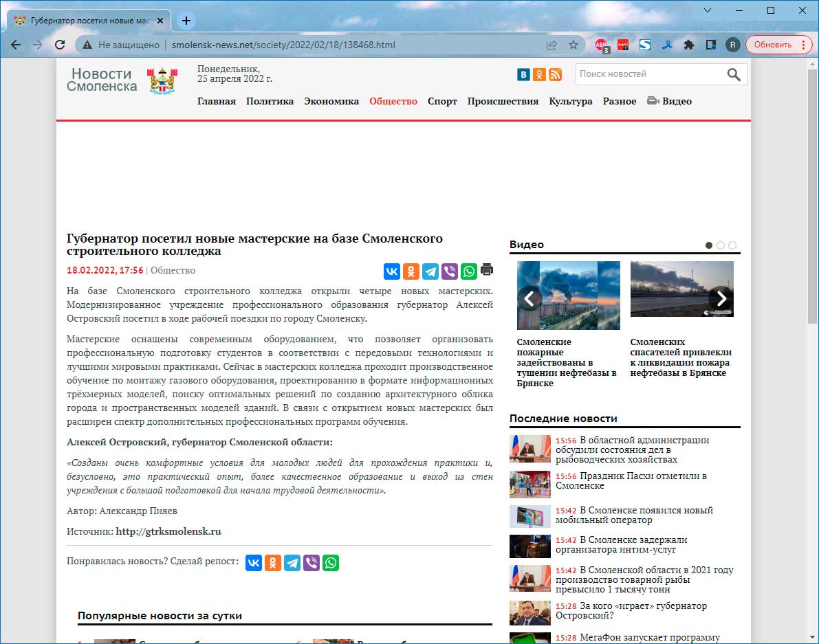The image size is (819, 644).
Task: Click the Обновить browser update button
Action: click(772, 45)
